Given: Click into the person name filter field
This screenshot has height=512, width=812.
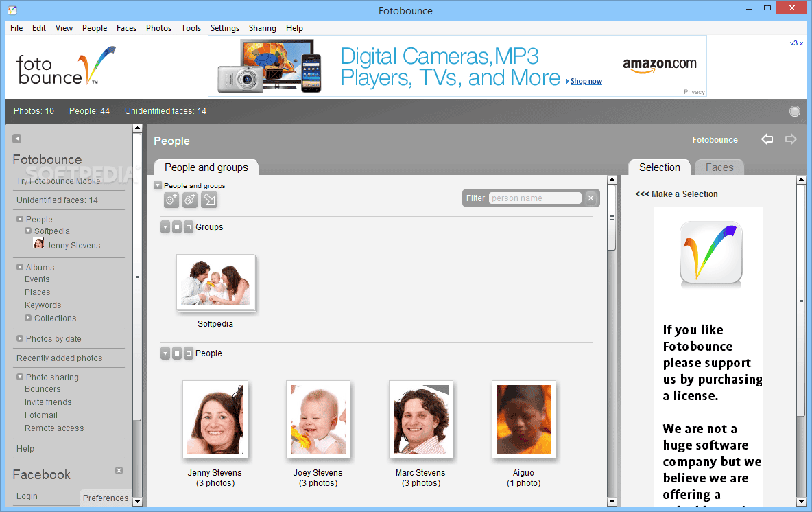Looking at the screenshot, I should click(x=535, y=198).
